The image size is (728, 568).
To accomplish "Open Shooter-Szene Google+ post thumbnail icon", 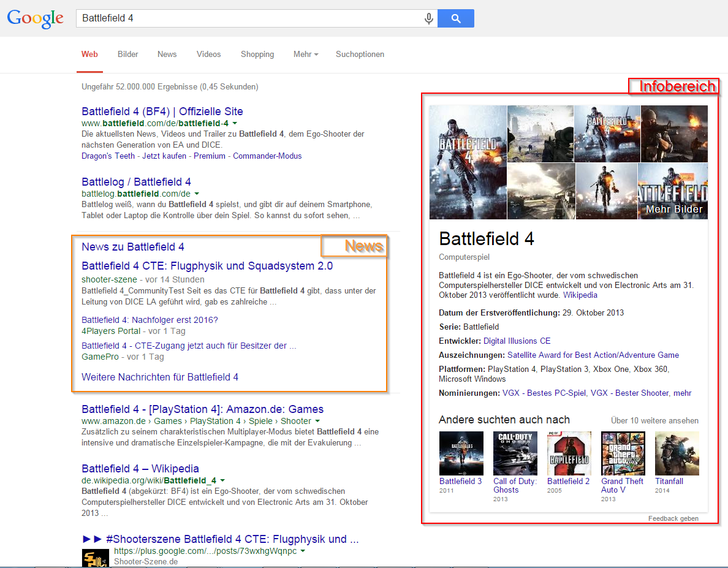I will 95,558.
